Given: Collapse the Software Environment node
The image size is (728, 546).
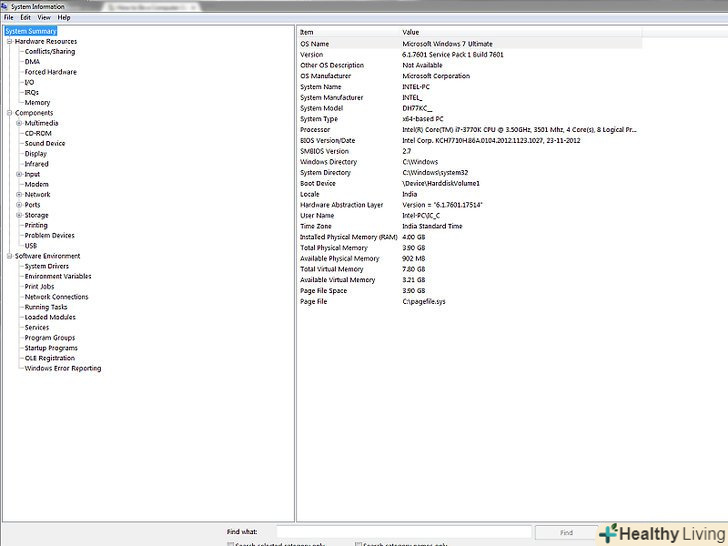Looking at the screenshot, I should 9,256.
